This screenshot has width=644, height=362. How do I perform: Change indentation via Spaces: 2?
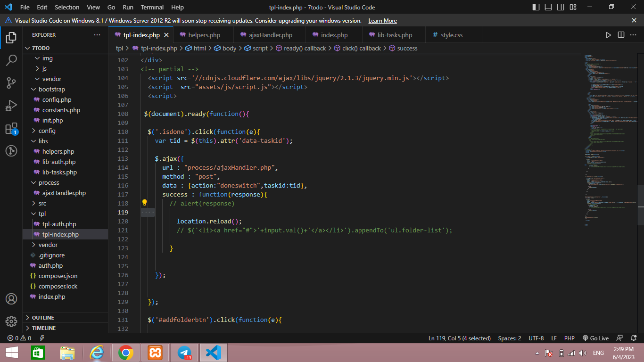510,338
